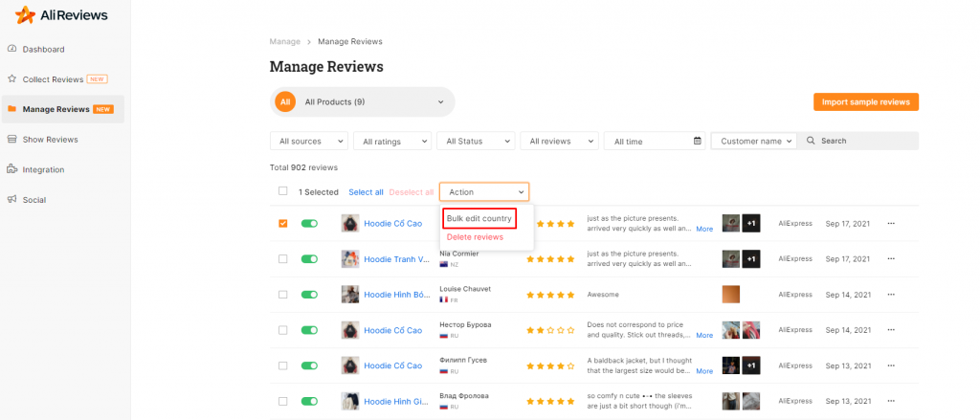Screen dimensions: 980x420
Task: Open more options for Louise Chauvet row
Action: click(x=891, y=295)
